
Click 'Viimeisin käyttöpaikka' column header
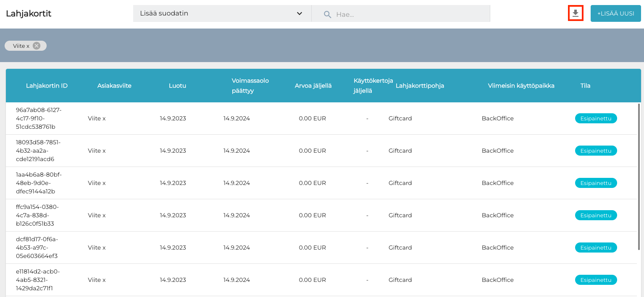(x=521, y=86)
